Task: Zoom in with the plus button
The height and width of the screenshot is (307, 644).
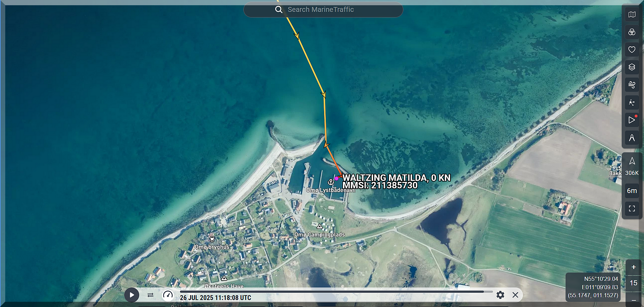Action: tap(634, 267)
